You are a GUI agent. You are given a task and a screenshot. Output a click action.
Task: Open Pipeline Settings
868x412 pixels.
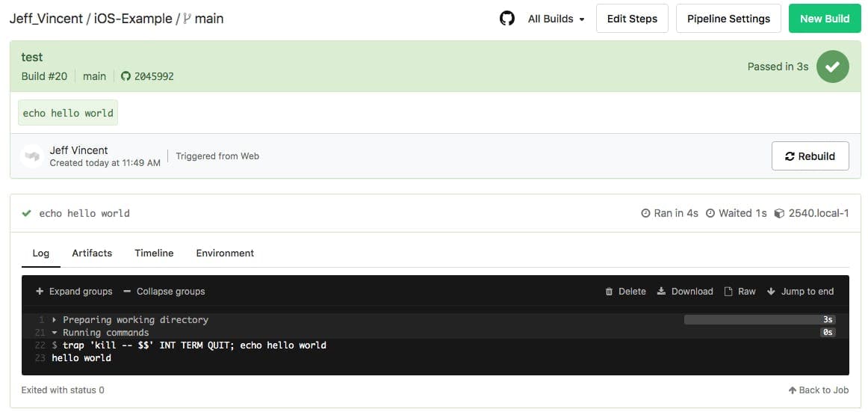pos(728,19)
